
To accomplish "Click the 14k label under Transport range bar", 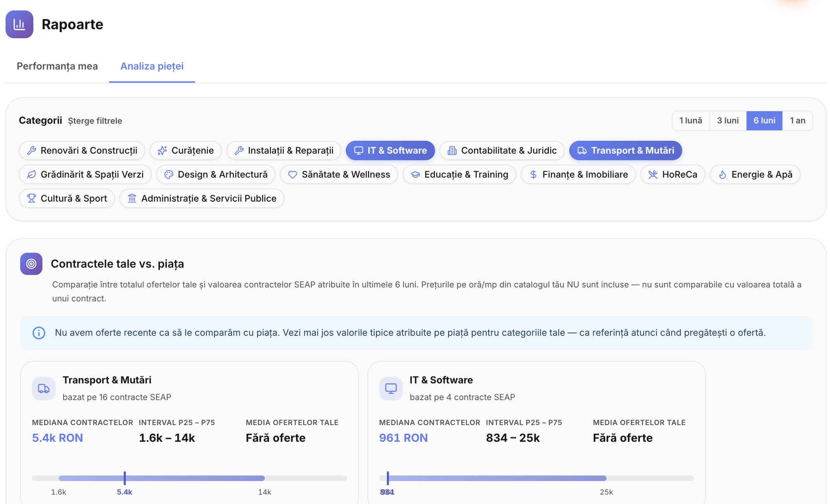I will [264, 492].
